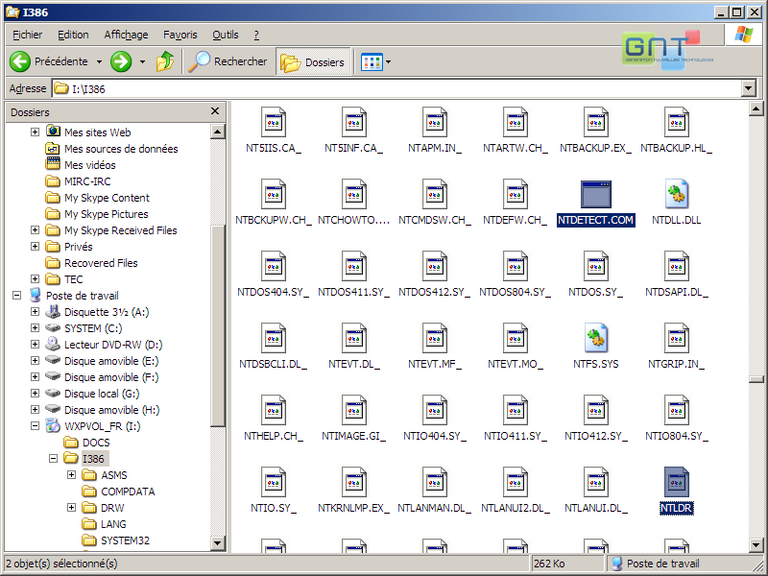Select the NTIO.SY_ file icon

(273, 482)
